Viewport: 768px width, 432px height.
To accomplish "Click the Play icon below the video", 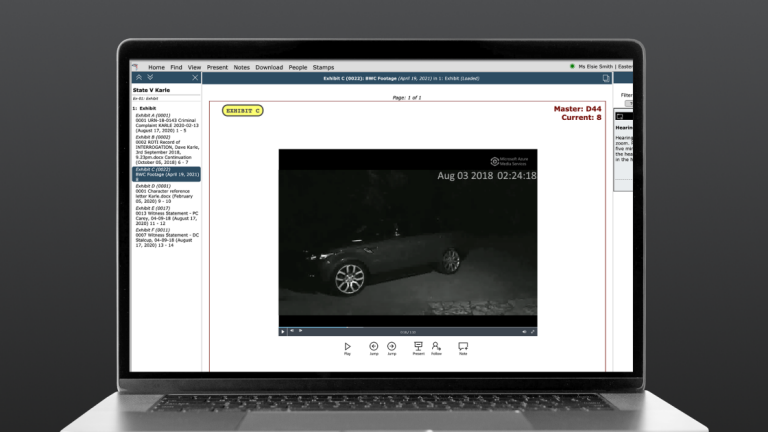I will pos(347,346).
